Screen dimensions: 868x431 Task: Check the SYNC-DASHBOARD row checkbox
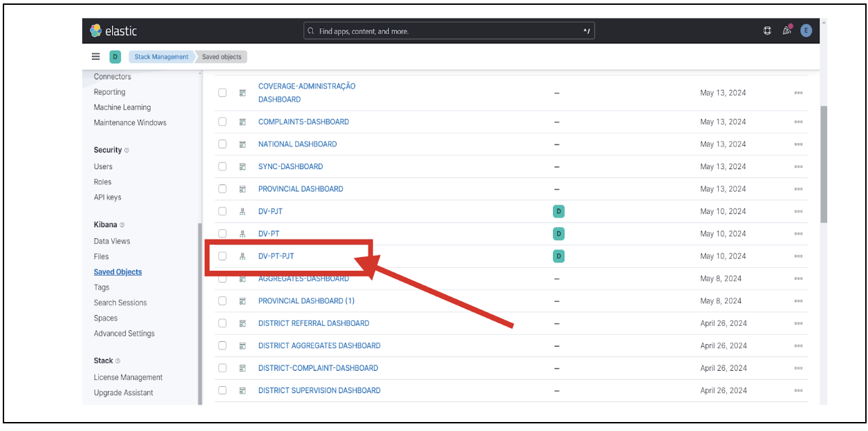tap(223, 166)
